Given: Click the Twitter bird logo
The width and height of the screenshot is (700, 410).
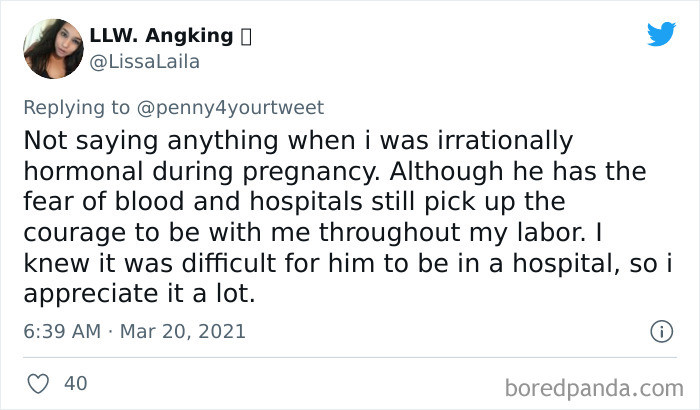Looking at the screenshot, I should [x=661, y=33].
